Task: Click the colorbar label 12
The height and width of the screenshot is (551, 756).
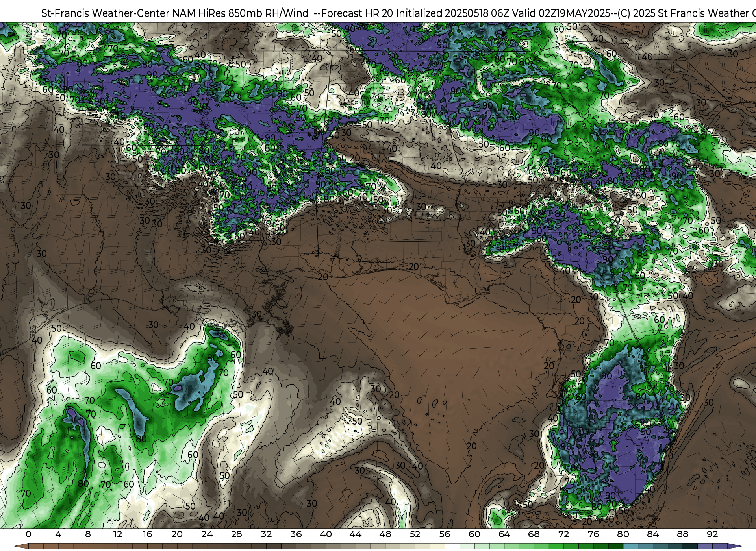Action: 118,534
